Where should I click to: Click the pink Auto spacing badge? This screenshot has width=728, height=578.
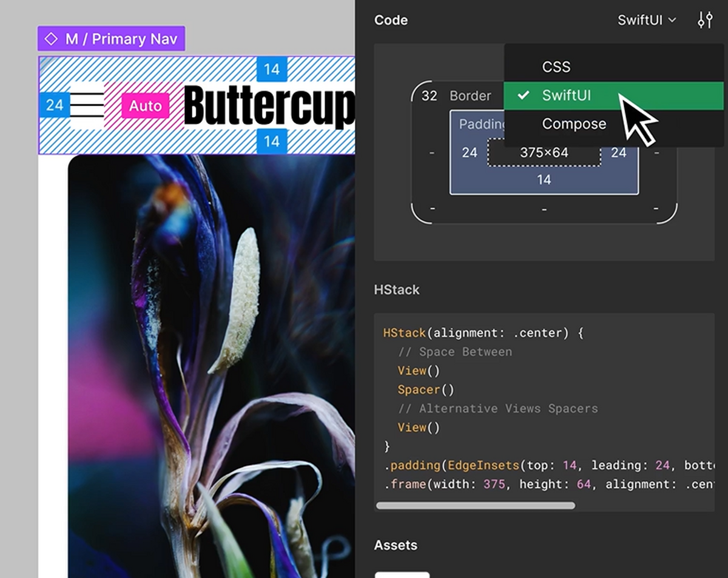[x=145, y=106]
